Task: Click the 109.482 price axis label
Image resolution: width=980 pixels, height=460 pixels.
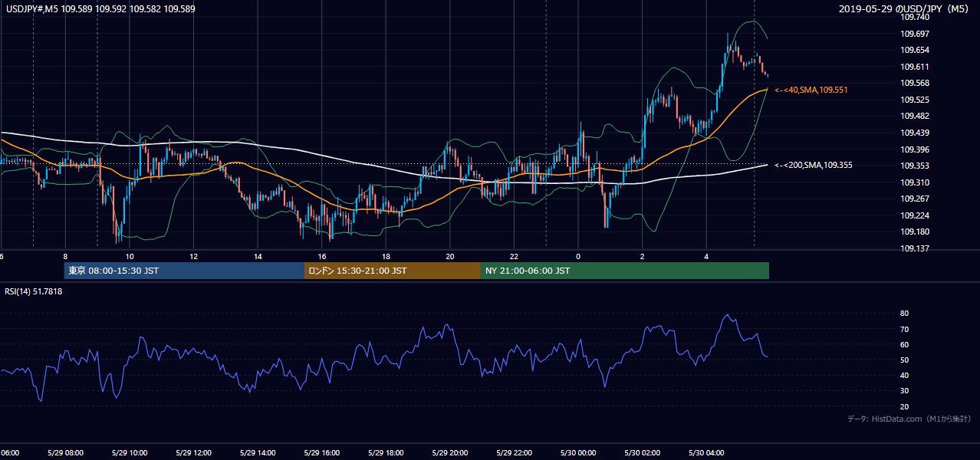Action: 915,116
